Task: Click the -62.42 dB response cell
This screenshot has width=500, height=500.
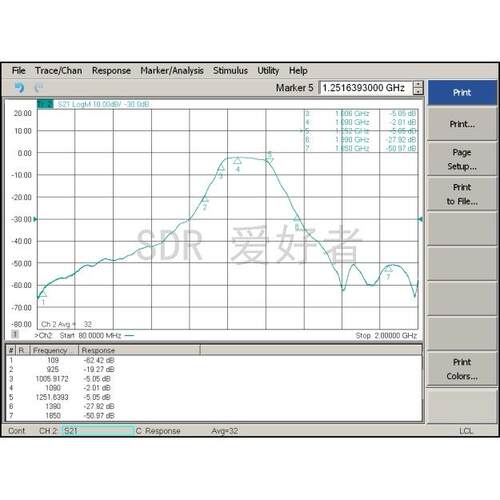Action: [99, 360]
